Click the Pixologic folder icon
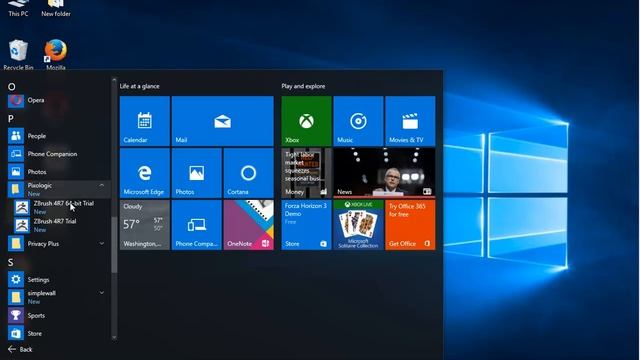Screen dimensions: 640x360 coord(16,189)
